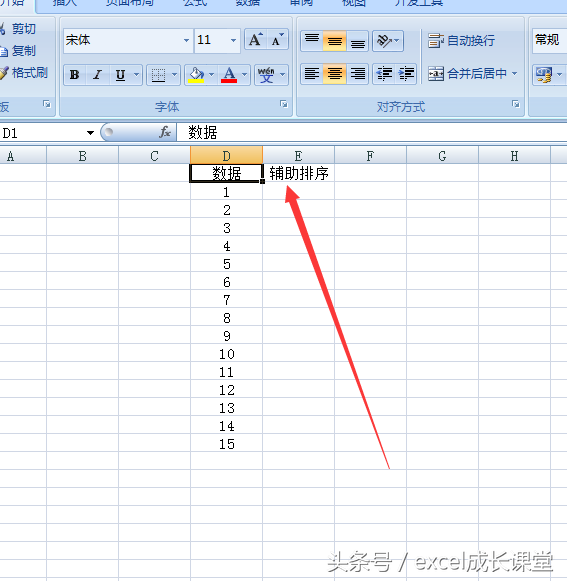Select cell E1 containing 辅助排序
Viewport: 567px width, 581px height.
[x=299, y=173]
